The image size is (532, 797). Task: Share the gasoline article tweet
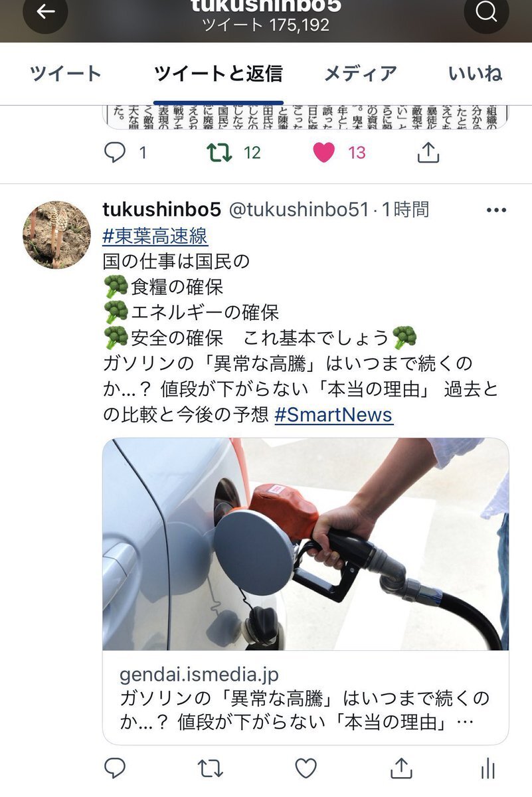pyautogui.click(x=400, y=768)
